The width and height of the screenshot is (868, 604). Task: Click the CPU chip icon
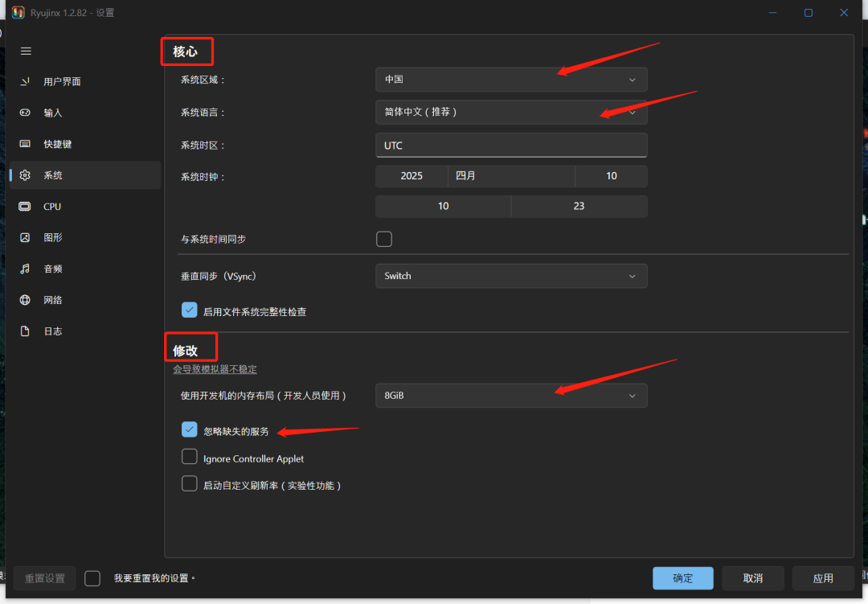tap(26, 207)
